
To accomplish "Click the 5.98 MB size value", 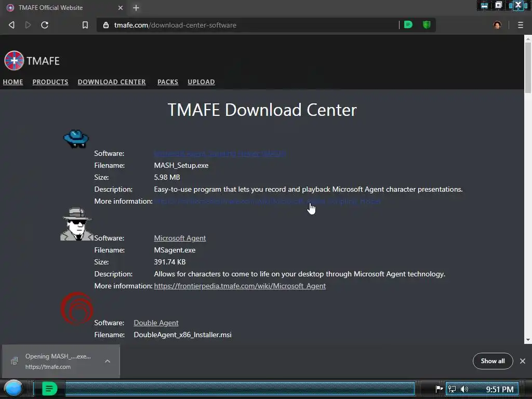I will click(x=167, y=178).
